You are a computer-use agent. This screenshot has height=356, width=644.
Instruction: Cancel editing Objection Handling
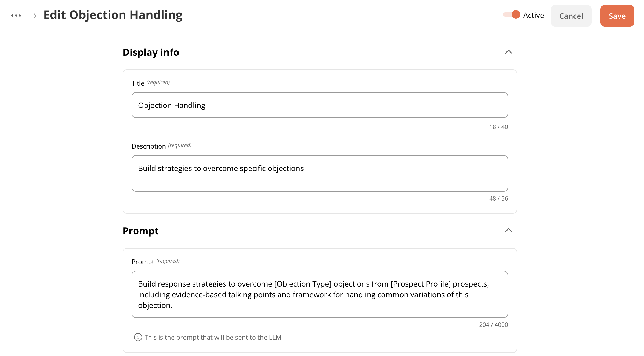(x=571, y=16)
